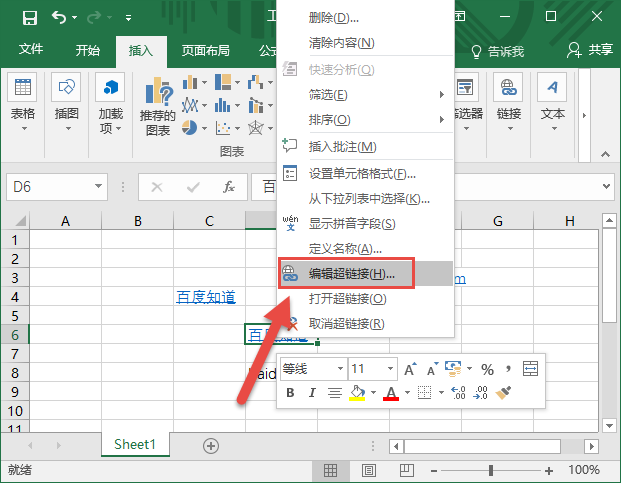Expand the borders dropdown arrow
The height and width of the screenshot is (483, 621).
441,393
